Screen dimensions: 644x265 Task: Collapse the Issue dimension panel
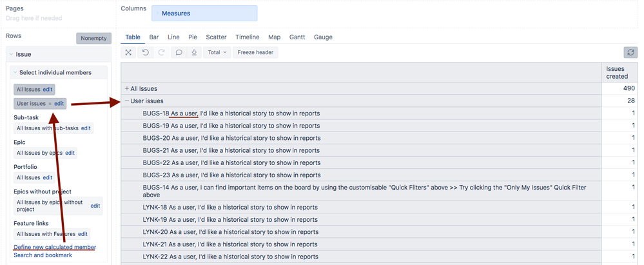[x=12, y=54]
